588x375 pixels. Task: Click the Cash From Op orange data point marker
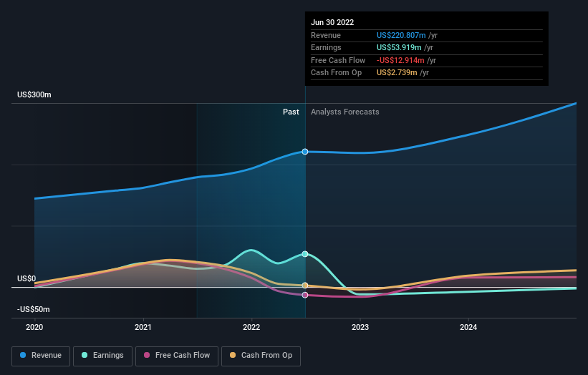pos(305,286)
